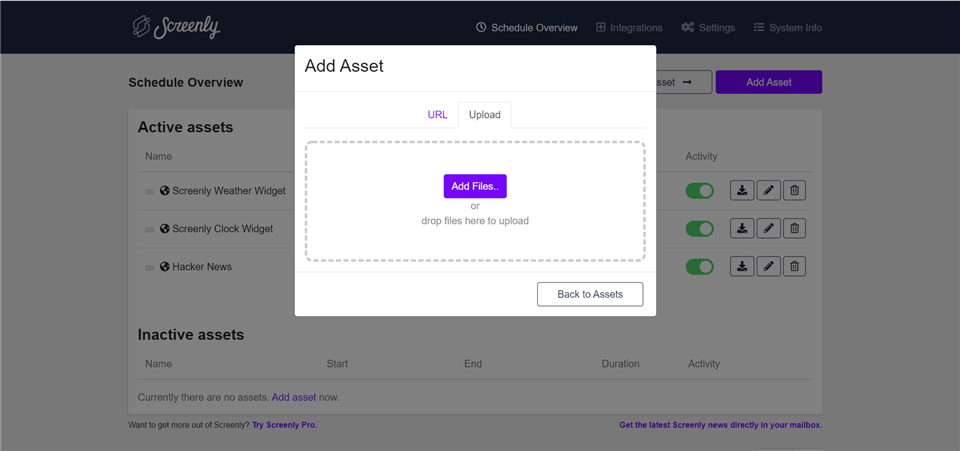Edit the Screenly Weather Widget with pencil icon
This screenshot has height=451, width=960.
pos(768,190)
